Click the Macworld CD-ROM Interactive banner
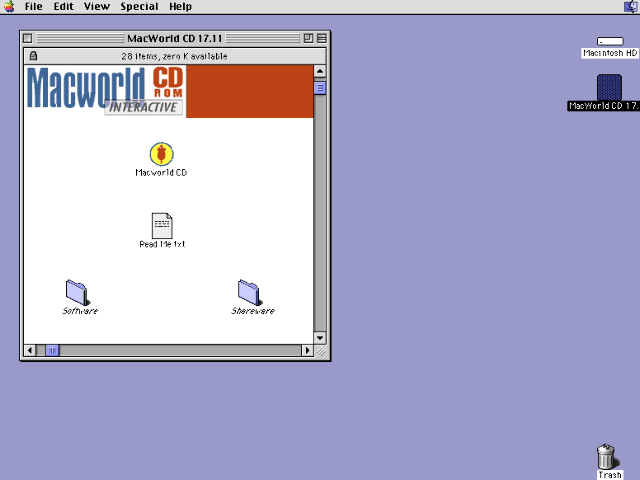The height and width of the screenshot is (480, 640). point(169,91)
